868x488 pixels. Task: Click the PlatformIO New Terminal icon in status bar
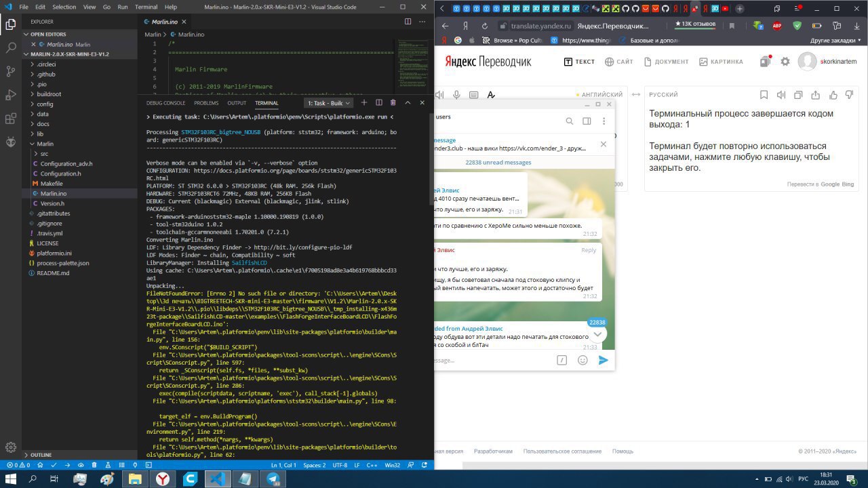[149, 466]
